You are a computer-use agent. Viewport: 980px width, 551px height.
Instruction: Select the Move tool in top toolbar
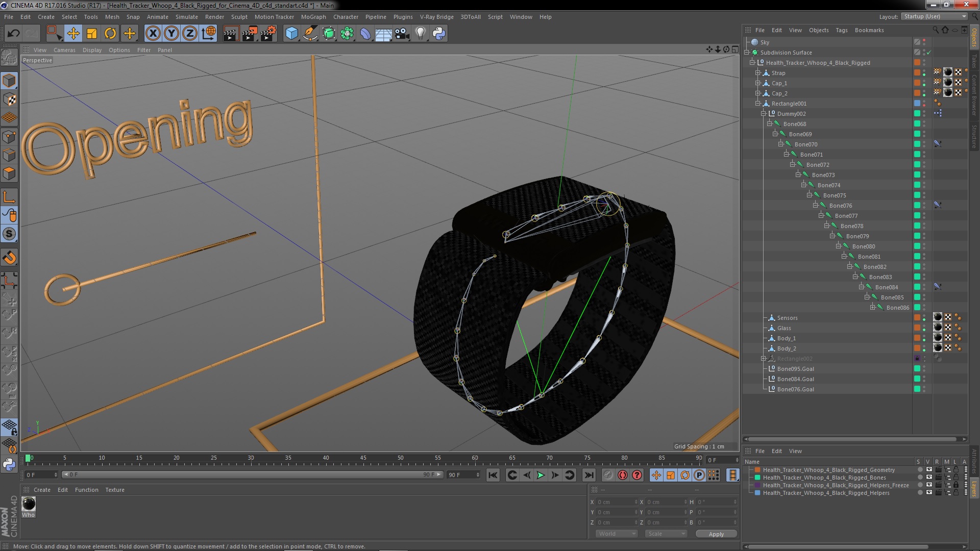pos(73,34)
